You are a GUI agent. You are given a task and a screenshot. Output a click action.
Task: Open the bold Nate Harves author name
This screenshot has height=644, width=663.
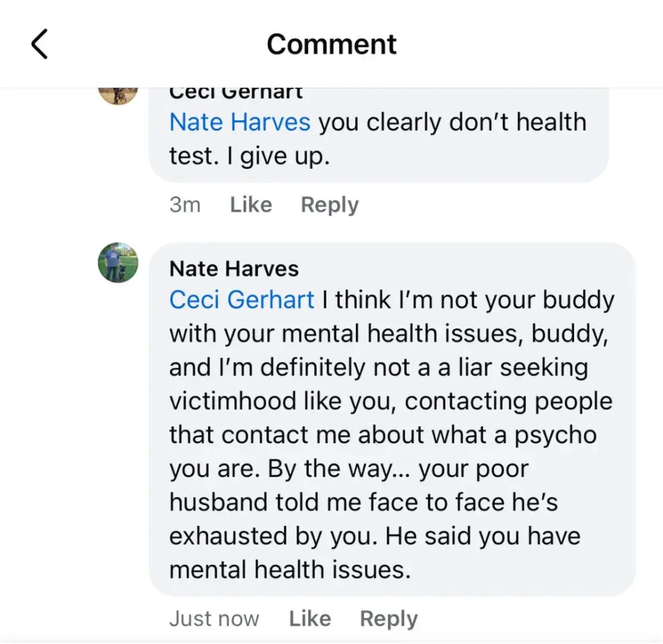tap(234, 268)
